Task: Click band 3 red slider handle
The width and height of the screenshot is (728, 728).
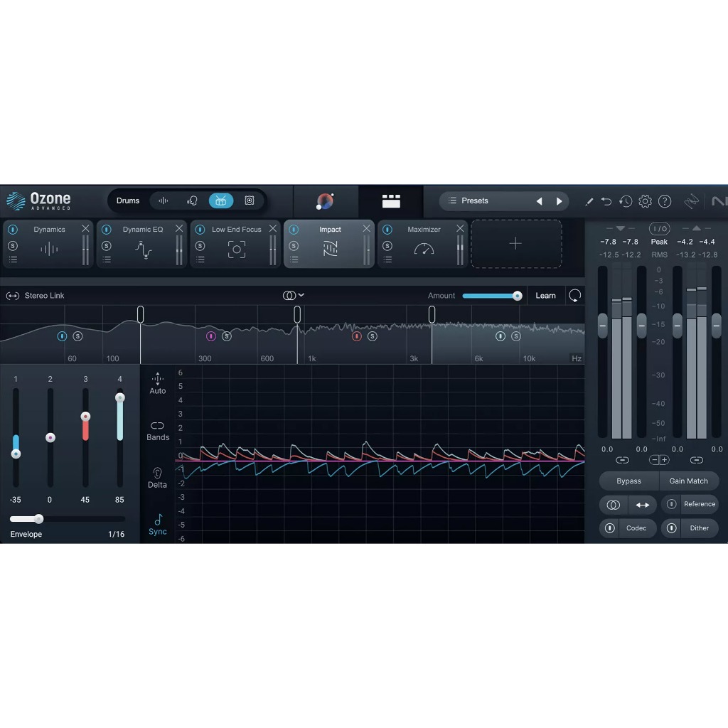Action: click(85, 417)
